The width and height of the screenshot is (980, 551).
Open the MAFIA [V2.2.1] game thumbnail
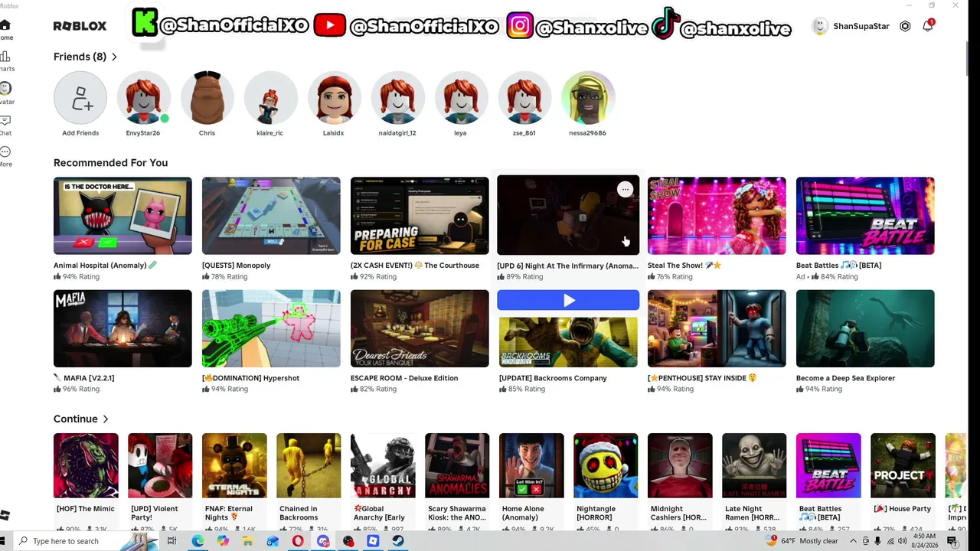pos(122,328)
